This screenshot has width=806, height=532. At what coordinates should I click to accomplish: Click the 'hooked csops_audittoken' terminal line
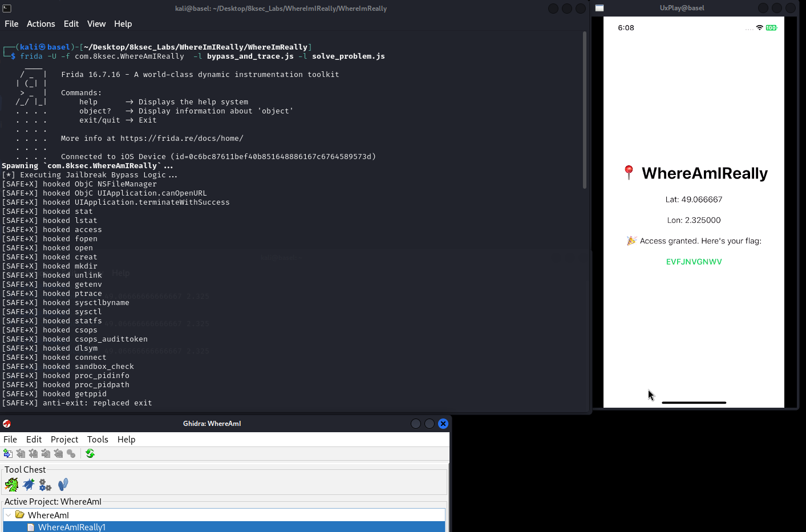[x=75, y=339]
